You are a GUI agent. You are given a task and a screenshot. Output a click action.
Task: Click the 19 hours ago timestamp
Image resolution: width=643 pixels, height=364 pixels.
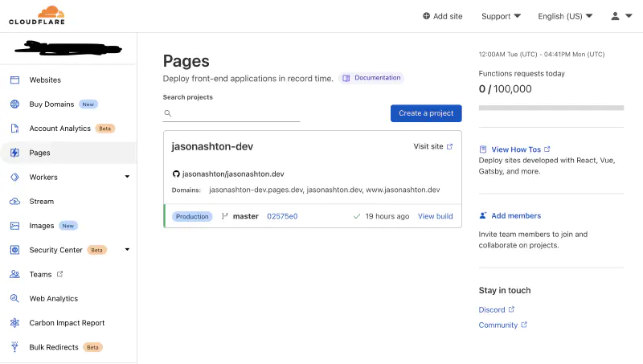387,216
